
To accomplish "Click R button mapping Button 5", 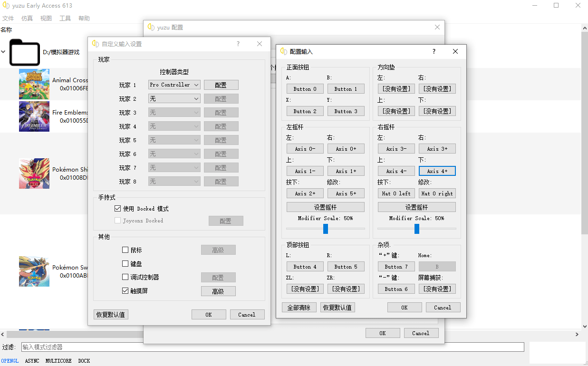I will [346, 267].
